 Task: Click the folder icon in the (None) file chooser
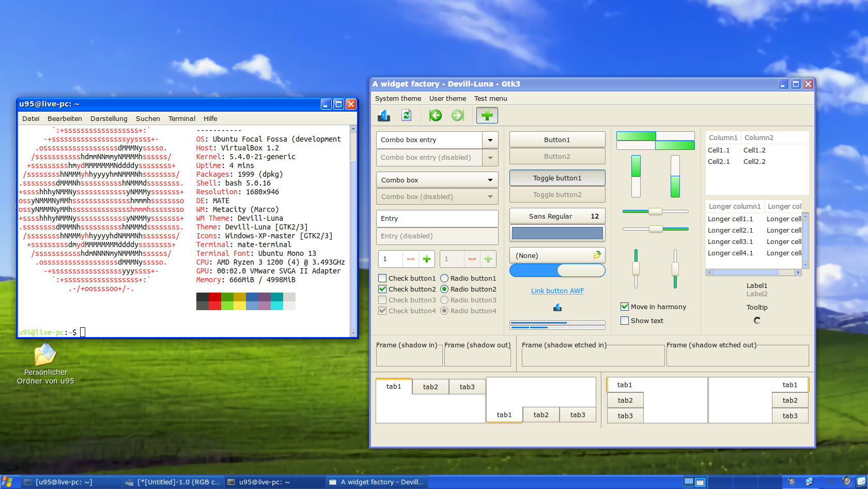coord(597,255)
